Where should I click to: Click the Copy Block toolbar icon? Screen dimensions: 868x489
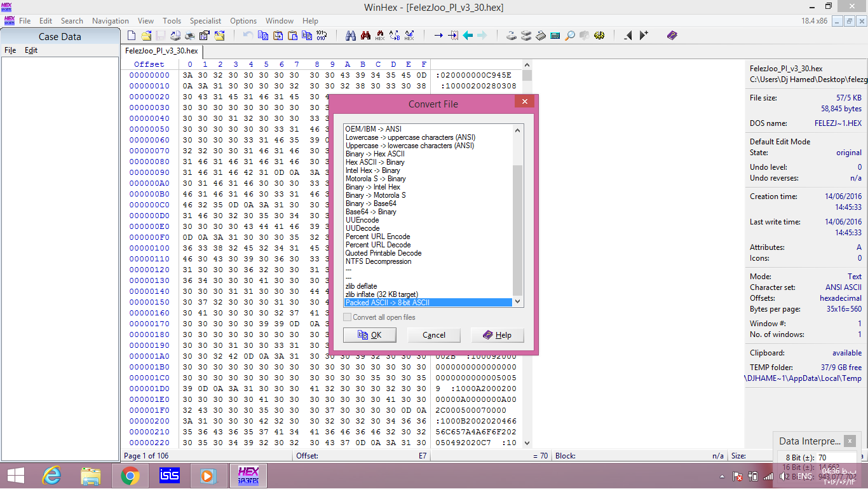point(263,36)
